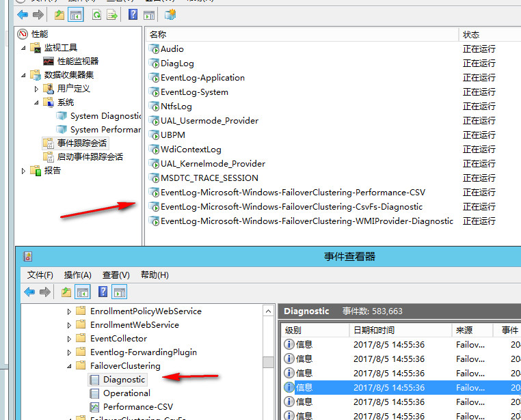
Task: Click the Performance-CSV log icon in tree
Action: [95, 407]
